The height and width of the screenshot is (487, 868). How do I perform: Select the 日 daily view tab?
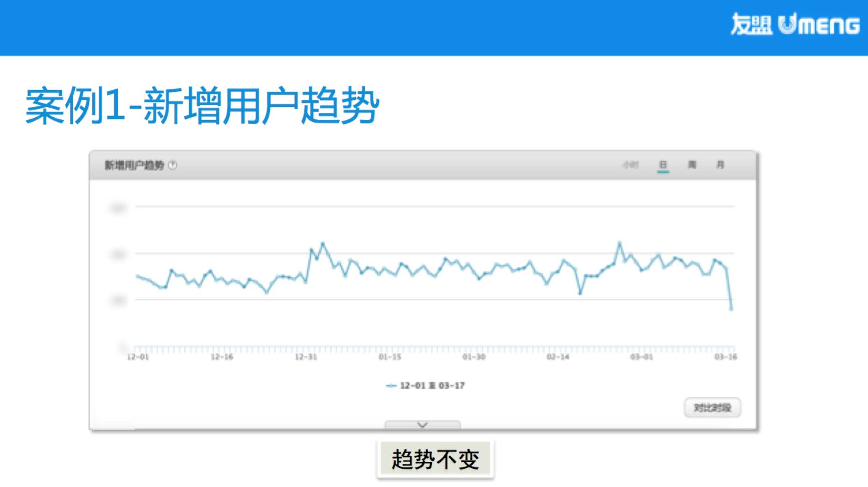663,165
